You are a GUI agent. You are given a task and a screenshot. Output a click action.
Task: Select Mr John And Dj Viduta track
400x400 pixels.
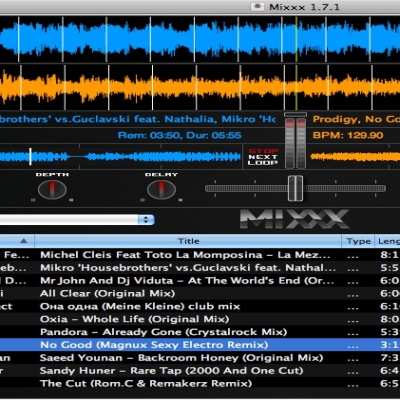[x=200, y=281]
